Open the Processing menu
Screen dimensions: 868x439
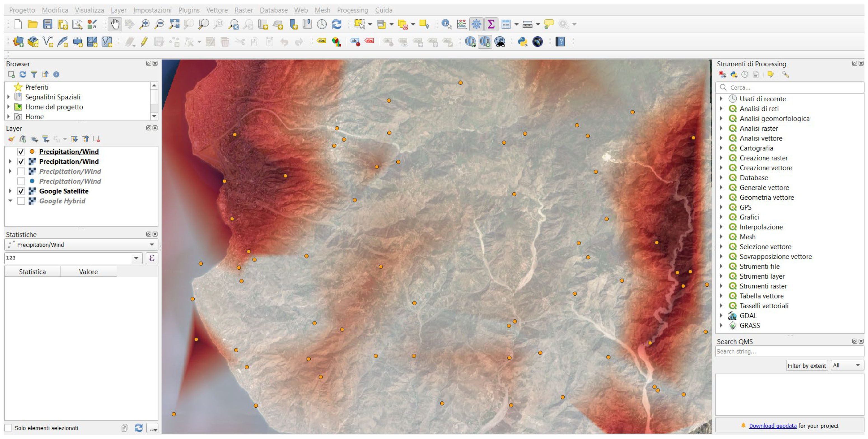(352, 10)
